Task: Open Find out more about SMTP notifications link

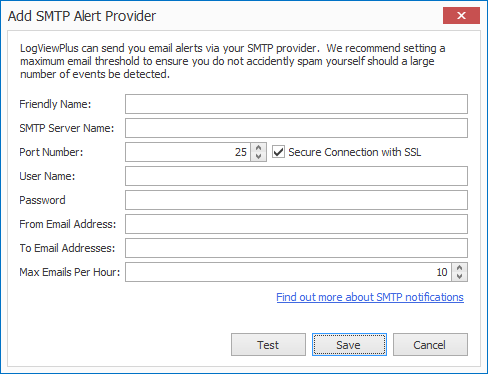Action: click(x=370, y=297)
